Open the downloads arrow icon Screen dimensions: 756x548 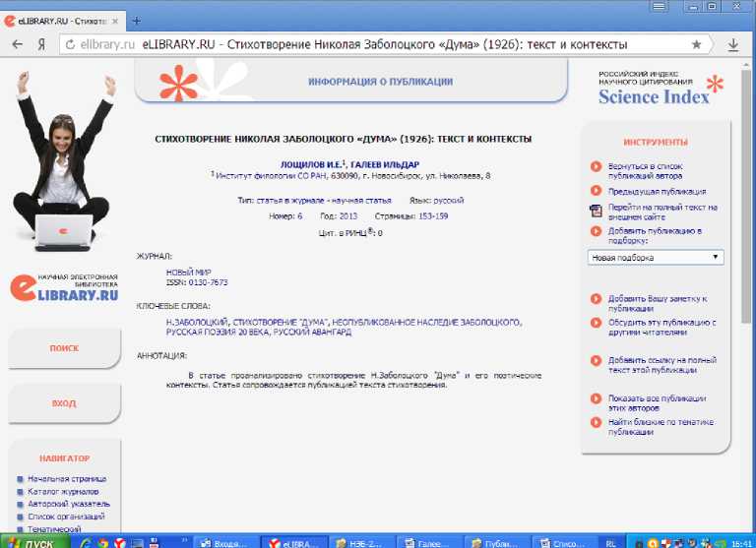pyautogui.click(x=733, y=45)
